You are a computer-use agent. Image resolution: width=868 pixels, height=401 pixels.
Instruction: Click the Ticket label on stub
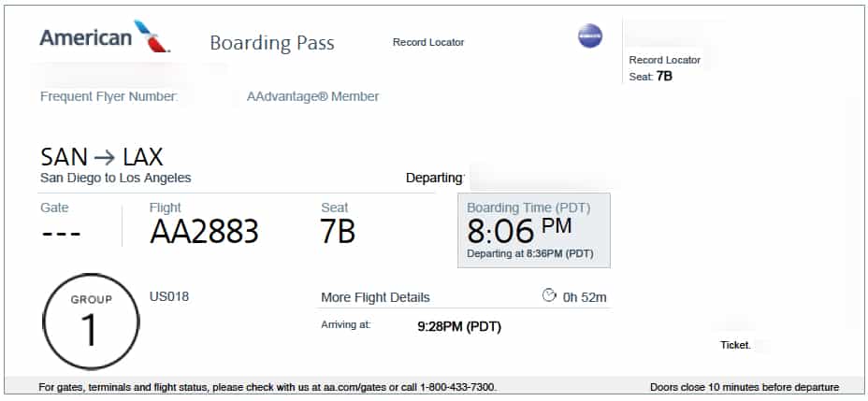tap(735, 345)
